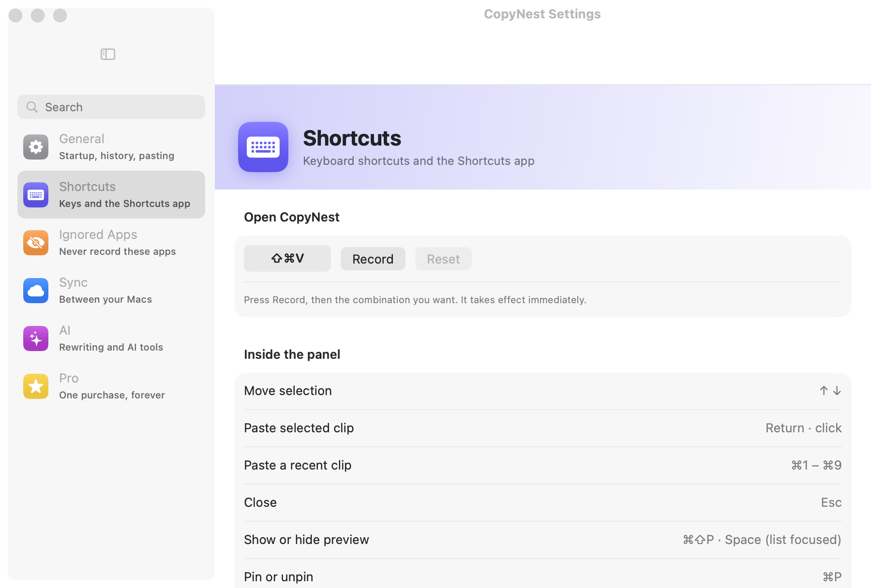Select Shortcuts pane in sidebar
Screen dimensions: 871x588
point(111,195)
